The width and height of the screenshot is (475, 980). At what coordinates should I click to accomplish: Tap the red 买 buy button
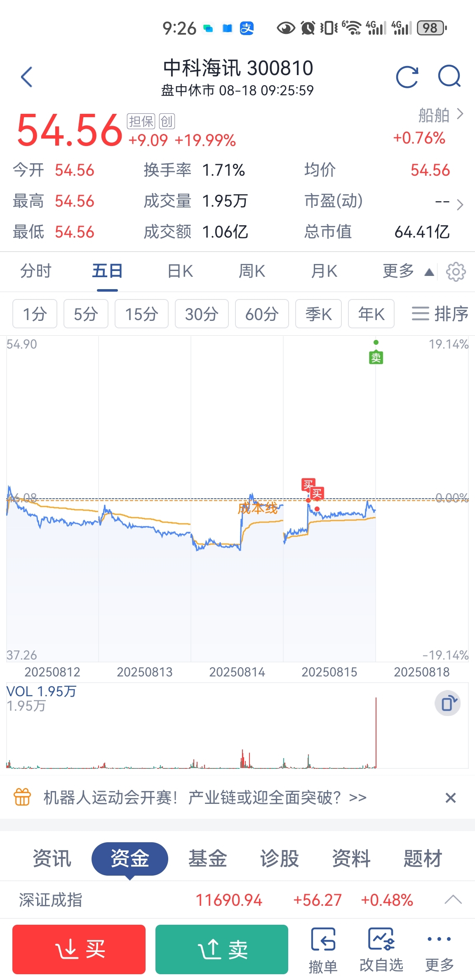(79, 949)
